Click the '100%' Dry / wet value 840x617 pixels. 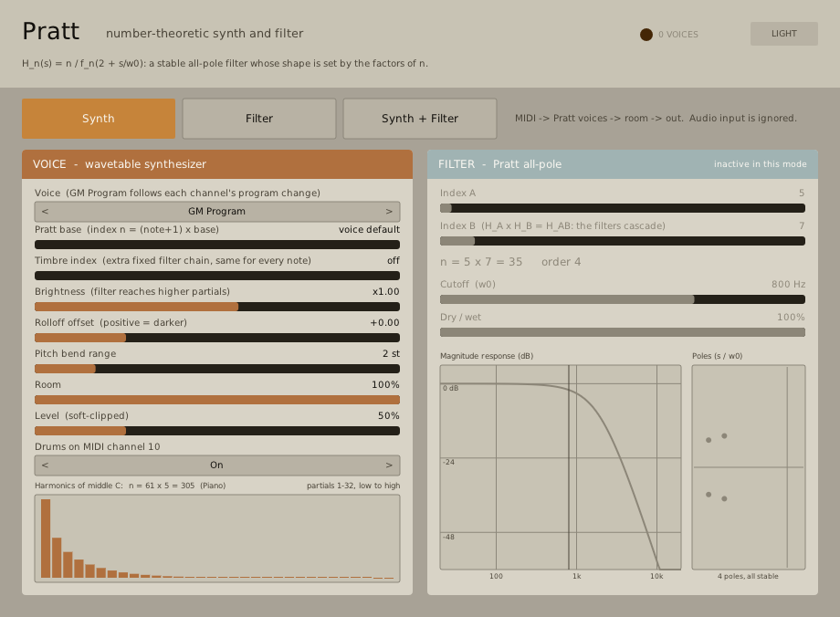(x=791, y=318)
